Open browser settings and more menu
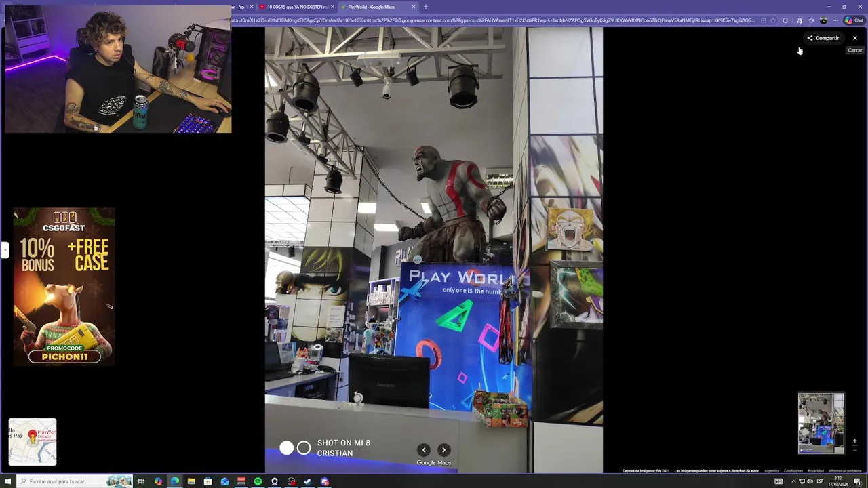Image resolution: width=868 pixels, height=488 pixels. (x=835, y=20)
